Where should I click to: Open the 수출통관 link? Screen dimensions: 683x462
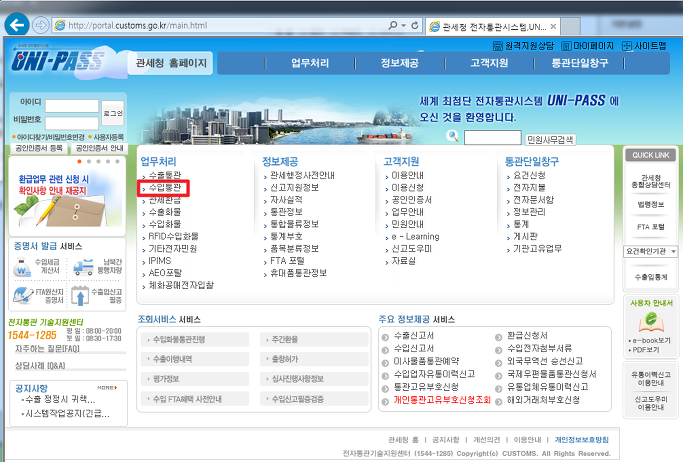point(165,175)
